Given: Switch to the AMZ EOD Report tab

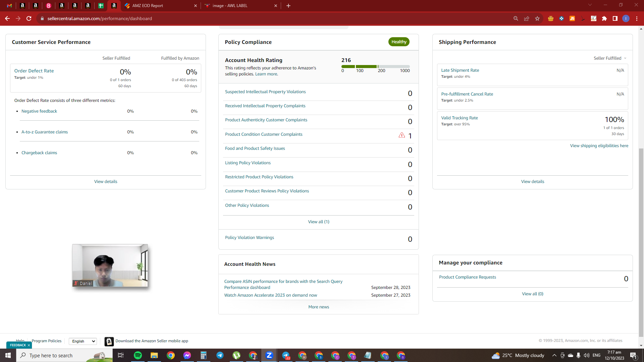Looking at the screenshot, I should [x=161, y=6].
